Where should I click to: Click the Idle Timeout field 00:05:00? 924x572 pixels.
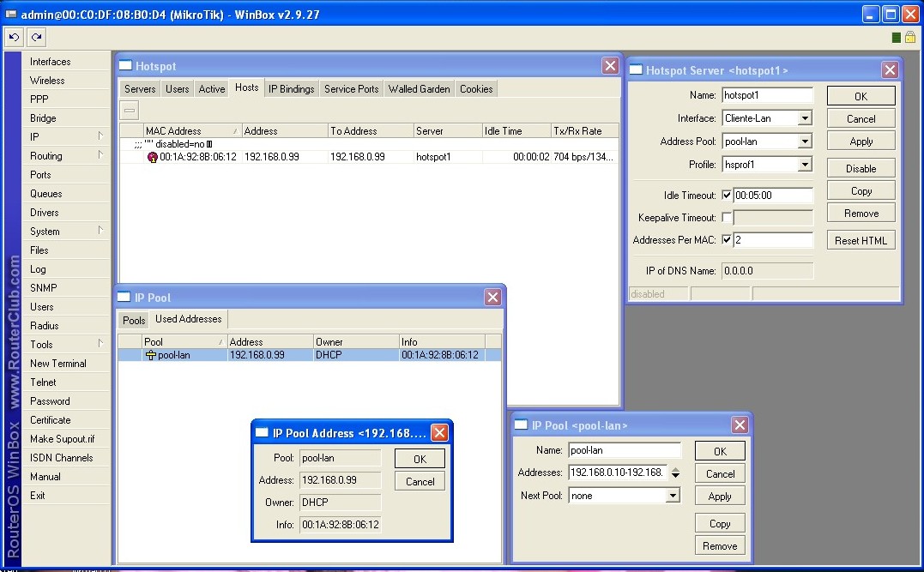point(773,196)
